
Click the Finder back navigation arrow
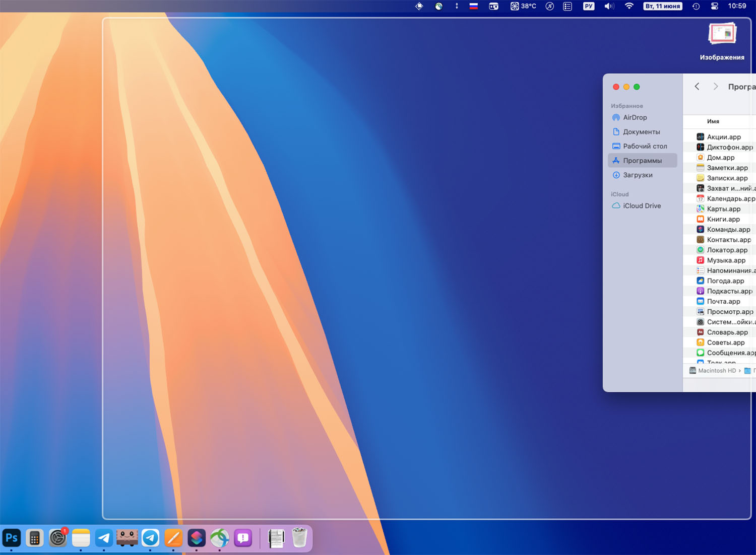pyautogui.click(x=697, y=87)
